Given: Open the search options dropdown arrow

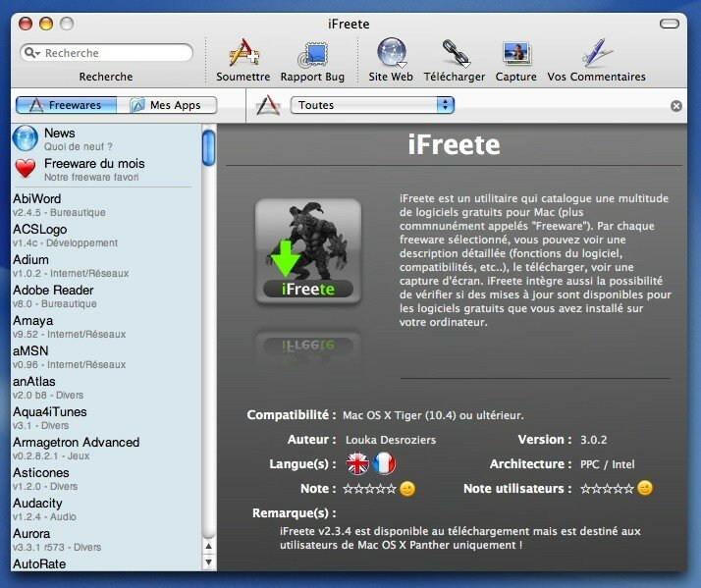Looking at the screenshot, I should [38, 54].
